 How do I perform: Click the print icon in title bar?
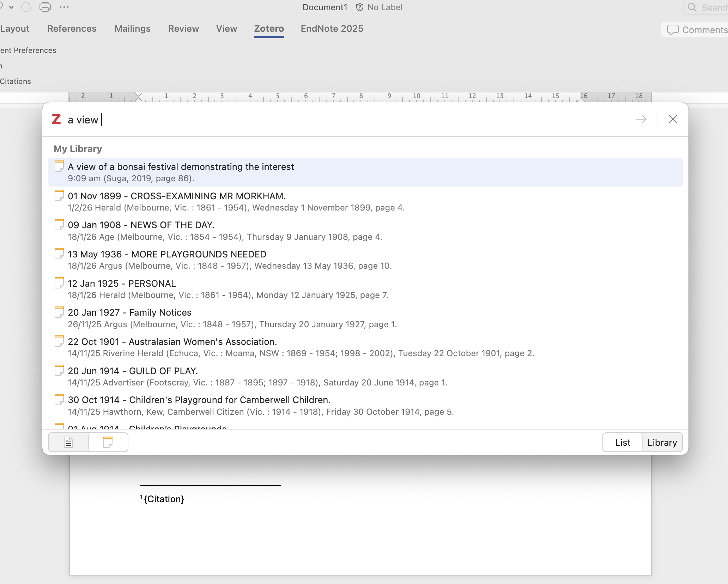(x=45, y=7)
